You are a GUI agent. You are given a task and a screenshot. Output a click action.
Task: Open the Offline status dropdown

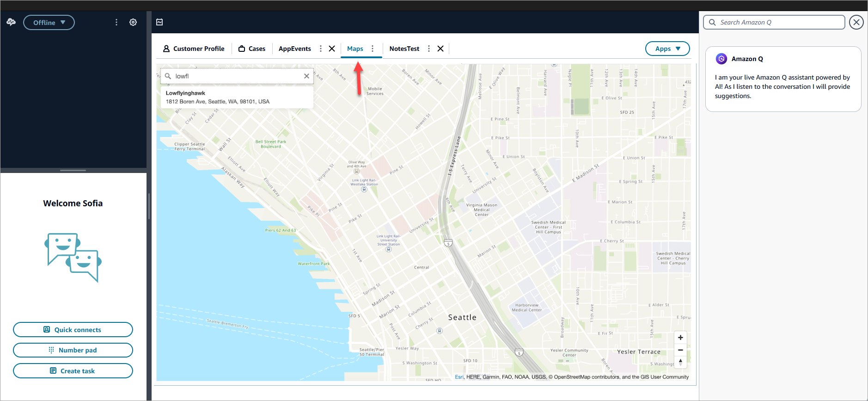pos(49,22)
